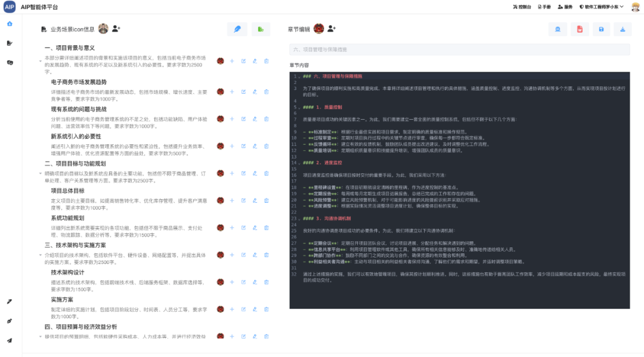Open the masks icon in left sidebar

[x=10, y=63]
